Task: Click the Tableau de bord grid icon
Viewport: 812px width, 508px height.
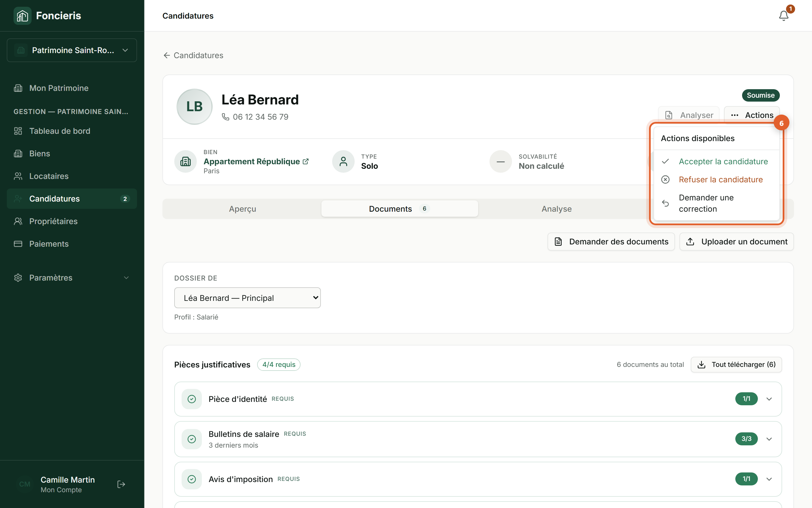Action: tap(18, 131)
